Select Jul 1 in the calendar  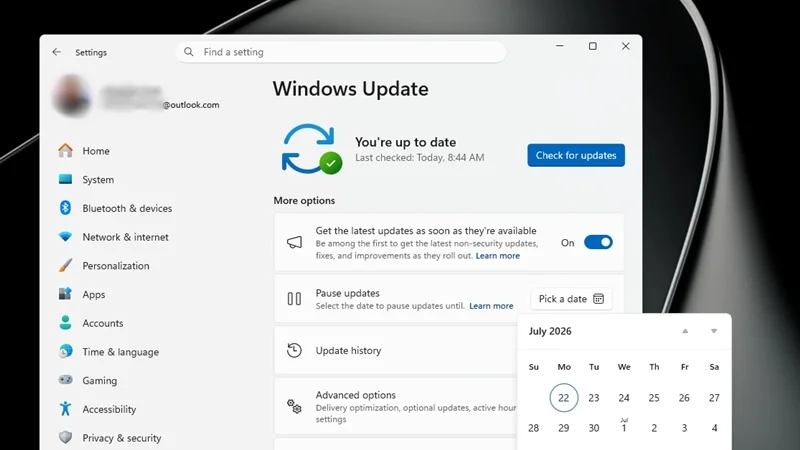click(624, 428)
